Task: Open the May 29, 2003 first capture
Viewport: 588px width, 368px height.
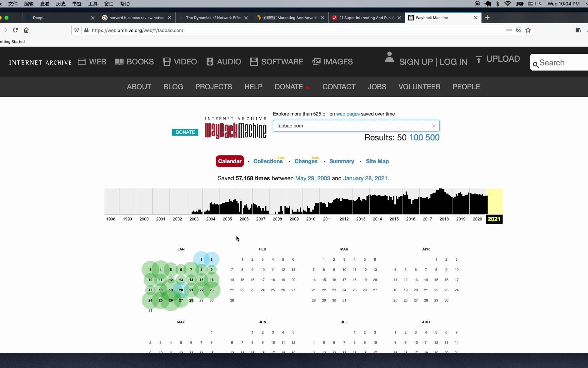Action: click(313, 178)
